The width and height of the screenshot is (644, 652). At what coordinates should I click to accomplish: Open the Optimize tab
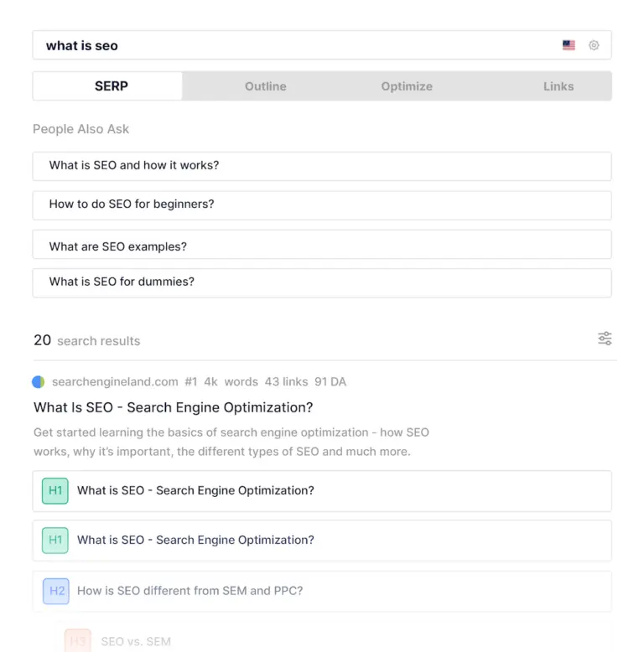[x=407, y=86]
